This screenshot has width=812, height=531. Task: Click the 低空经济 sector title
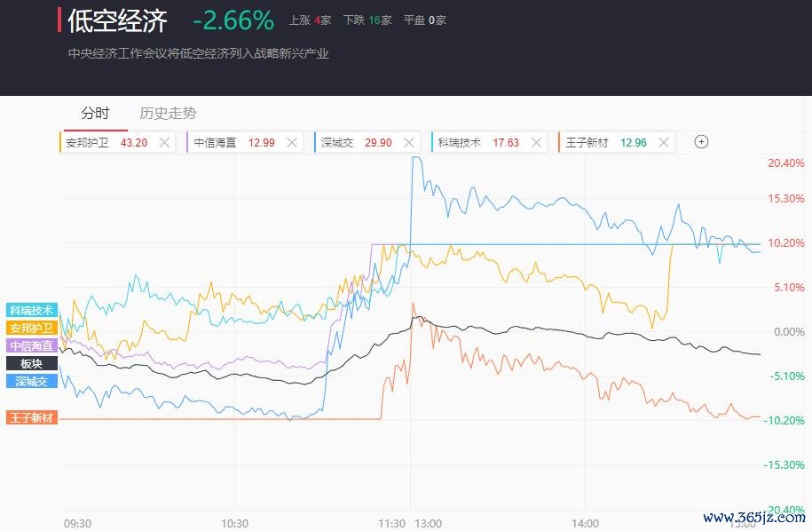117,20
